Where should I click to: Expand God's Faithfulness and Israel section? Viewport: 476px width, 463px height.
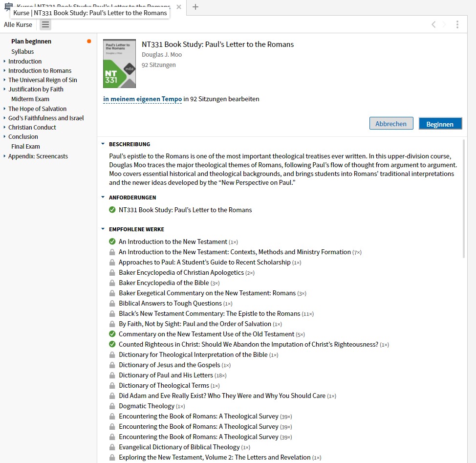4,118
